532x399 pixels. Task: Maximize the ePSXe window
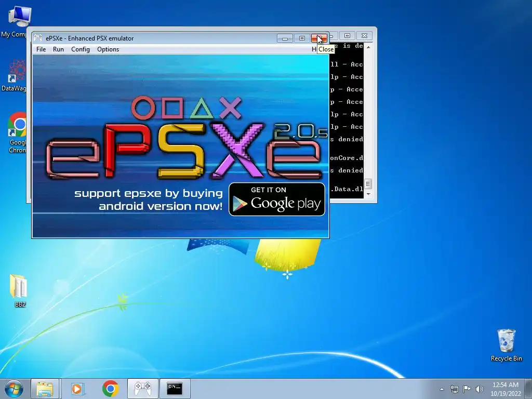pos(302,38)
